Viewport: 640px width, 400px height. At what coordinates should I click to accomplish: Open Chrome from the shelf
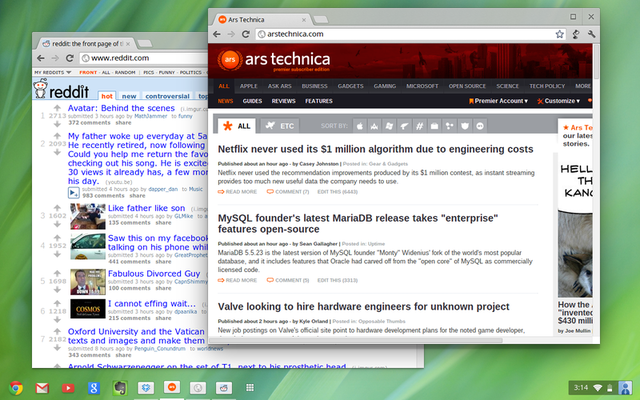[x=16, y=388]
